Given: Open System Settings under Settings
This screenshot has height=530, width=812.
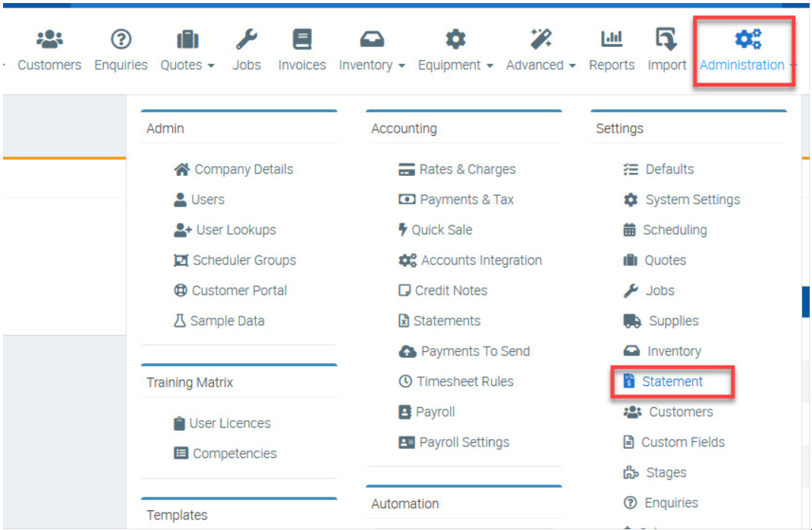Looking at the screenshot, I should [x=692, y=199].
